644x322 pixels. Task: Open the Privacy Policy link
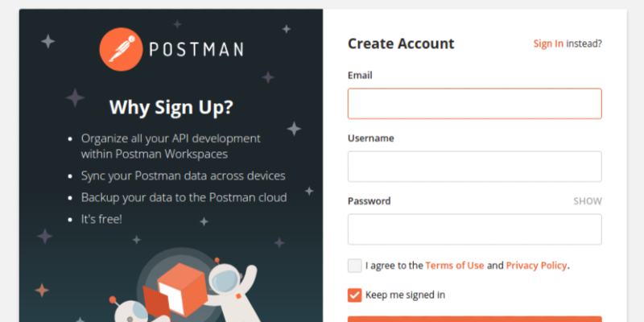(537, 265)
